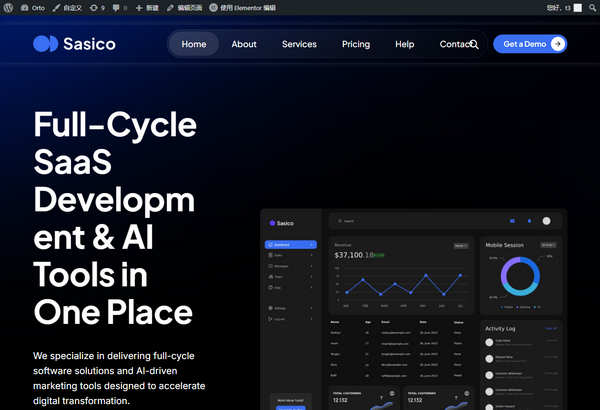Screen dimensions: 600x410
Task: Open the Elementor edit link
Action: coord(243,8)
